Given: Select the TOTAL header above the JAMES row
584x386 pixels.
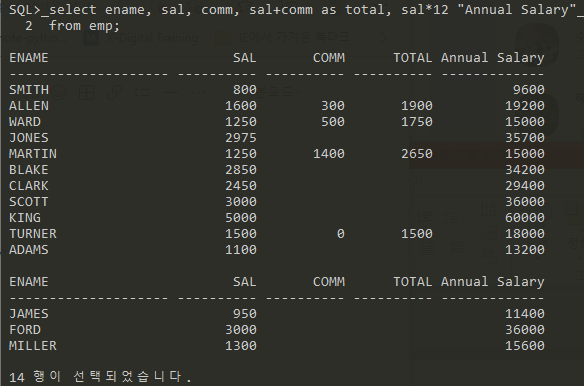Looking at the screenshot, I should tap(413, 282).
